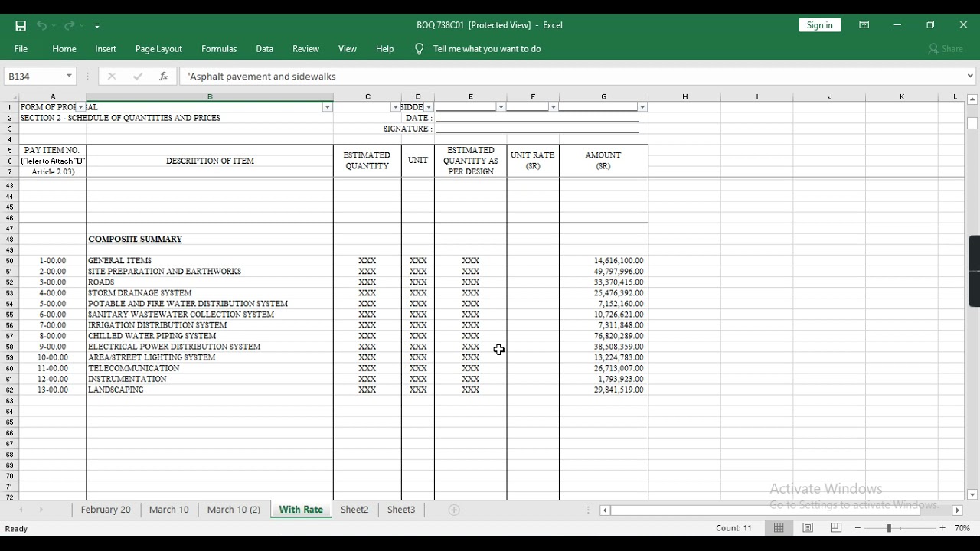This screenshot has height=551, width=980.
Task: Switch to March 10 (2) sheet tab
Action: 234,510
